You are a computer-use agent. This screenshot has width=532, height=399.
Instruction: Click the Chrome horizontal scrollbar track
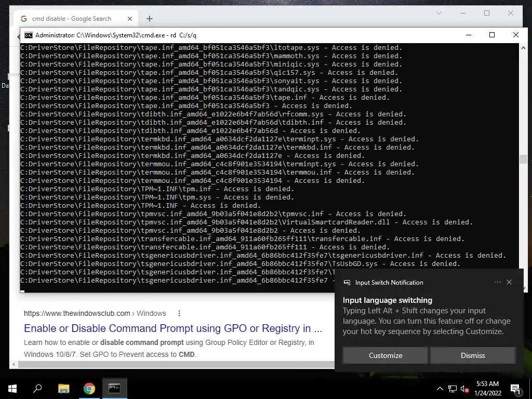(x=176, y=364)
